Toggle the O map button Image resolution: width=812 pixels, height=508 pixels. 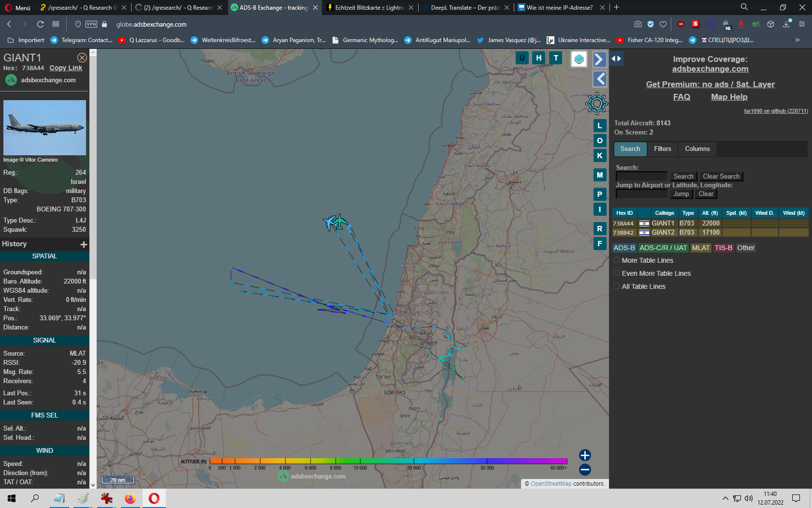[x=600, y=141]
